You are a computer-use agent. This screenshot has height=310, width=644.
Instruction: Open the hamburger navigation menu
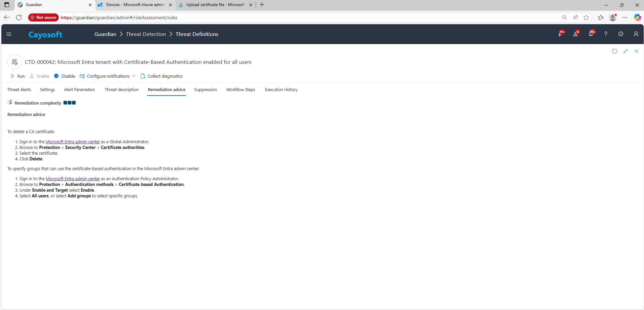point(9,34)
